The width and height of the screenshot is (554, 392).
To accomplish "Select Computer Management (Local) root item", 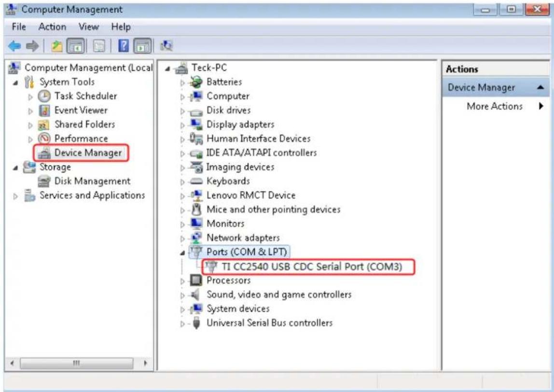I will 89,68.
